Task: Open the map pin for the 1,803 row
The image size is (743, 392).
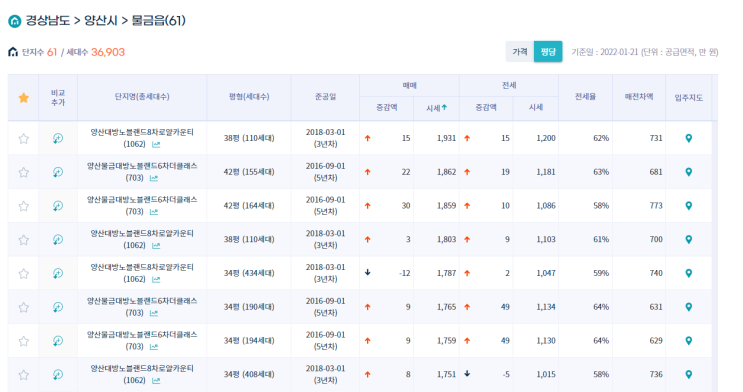Action: pos(689,239)
